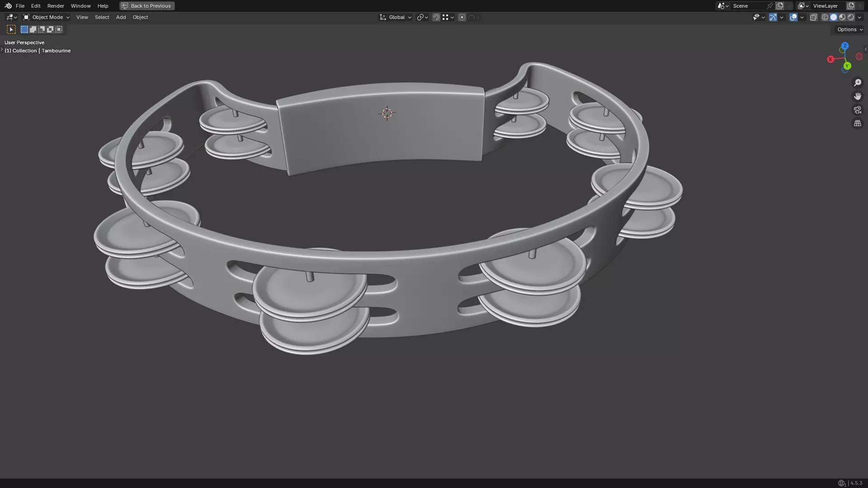Expand the Options dropdown
The image size is (868, 488).
[850, 29]
